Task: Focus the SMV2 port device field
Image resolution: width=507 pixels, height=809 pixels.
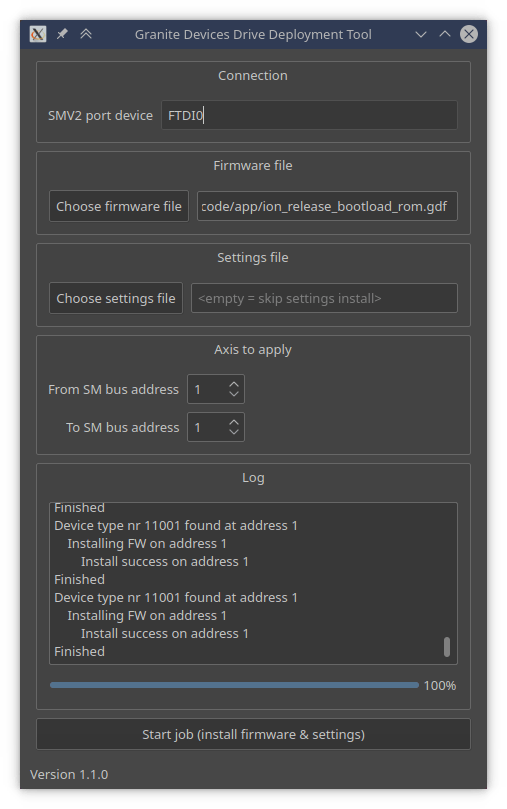Action: pos(309,115)
